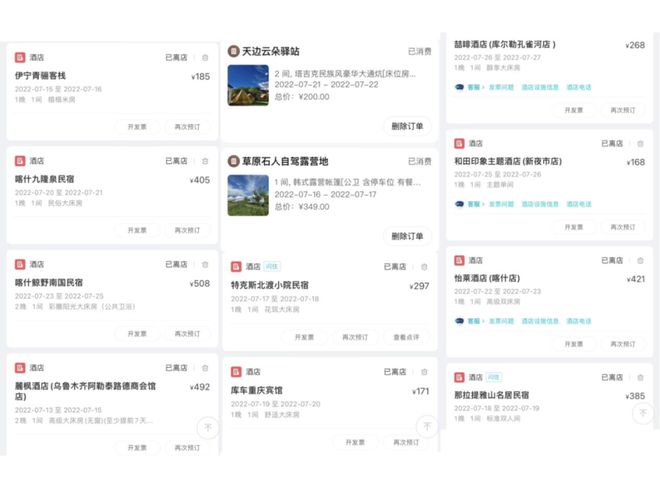
Task: Click 再次预订 on 喀什九隆泉民宿 order
Action: pos(187,230)
